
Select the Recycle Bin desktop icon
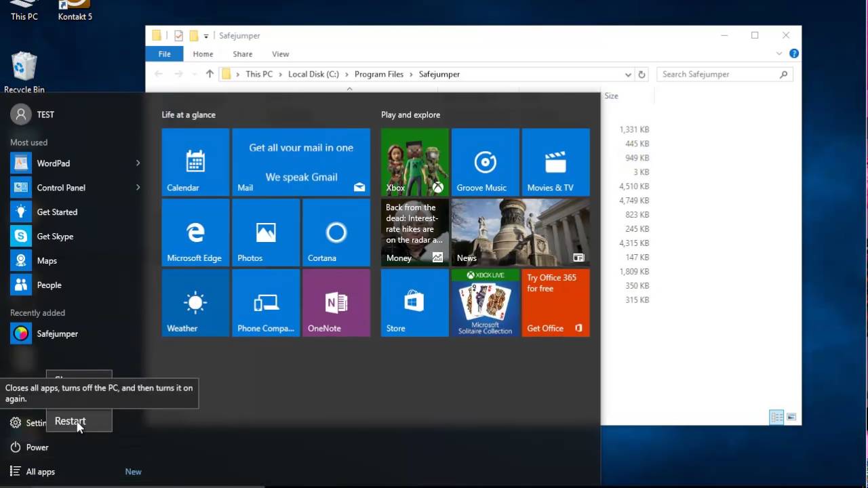click(x=24, y=73)
